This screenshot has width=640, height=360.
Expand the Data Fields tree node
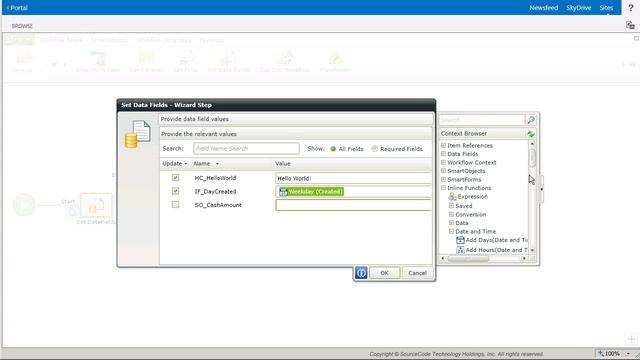[443, 154]
